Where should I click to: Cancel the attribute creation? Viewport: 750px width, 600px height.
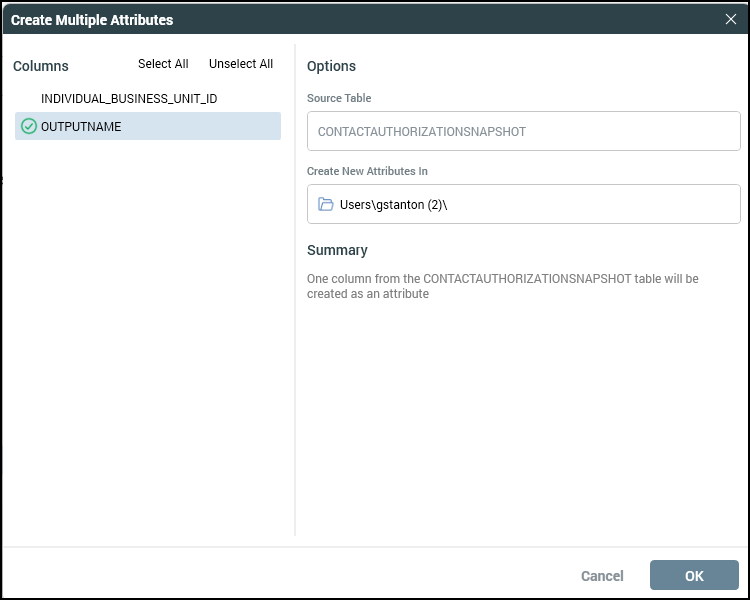[602, 576]
